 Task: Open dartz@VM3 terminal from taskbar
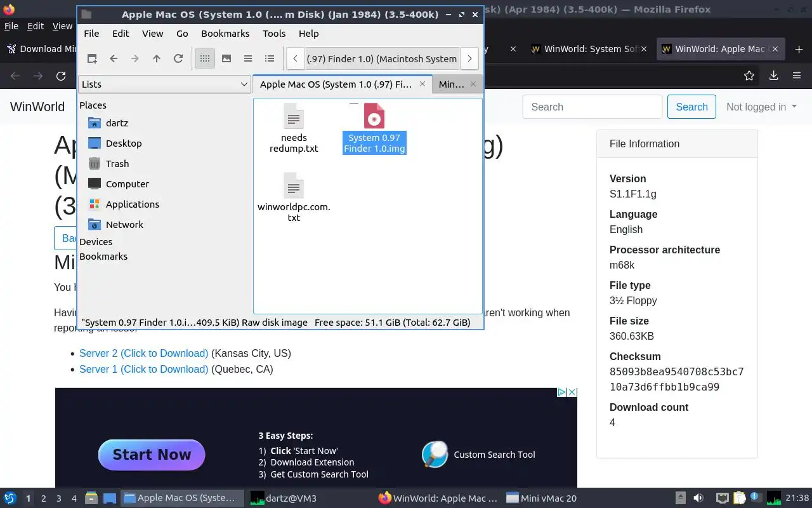(x=284, y=498)
